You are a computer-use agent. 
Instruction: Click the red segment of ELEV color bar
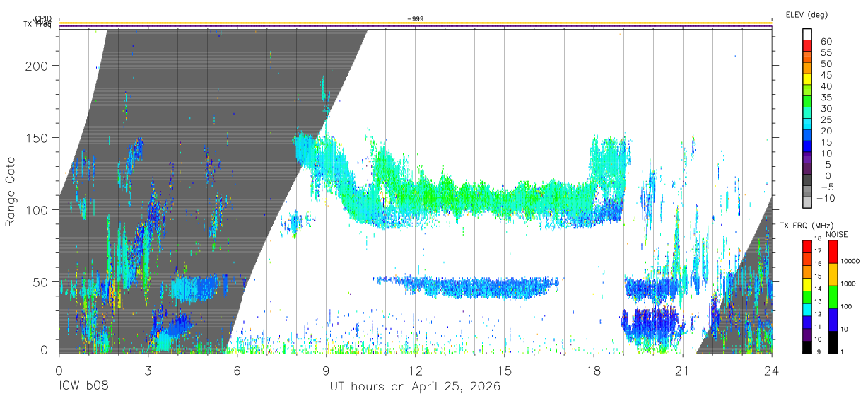pyautogui.click(x=807, y=46)
